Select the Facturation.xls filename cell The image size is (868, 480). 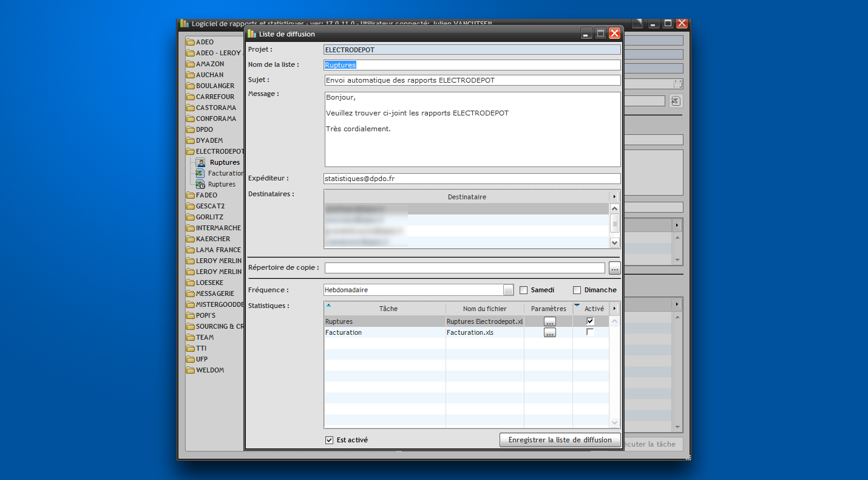pyautogui.click(x=485, y=333)
